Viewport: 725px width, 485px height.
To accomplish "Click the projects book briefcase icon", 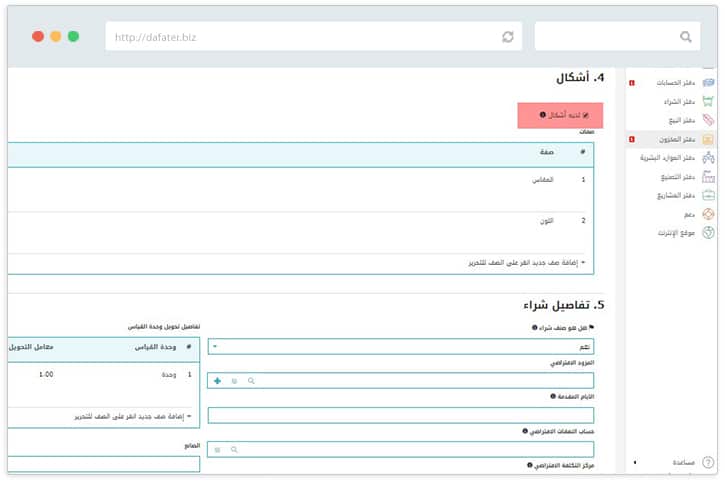I will pos(708,196).
